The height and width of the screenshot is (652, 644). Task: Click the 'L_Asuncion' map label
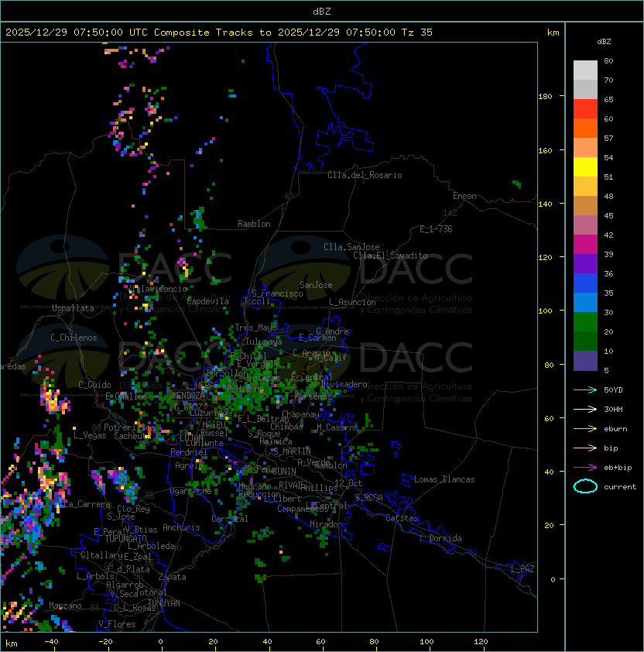pyautogui.click(x=352, y=302)
